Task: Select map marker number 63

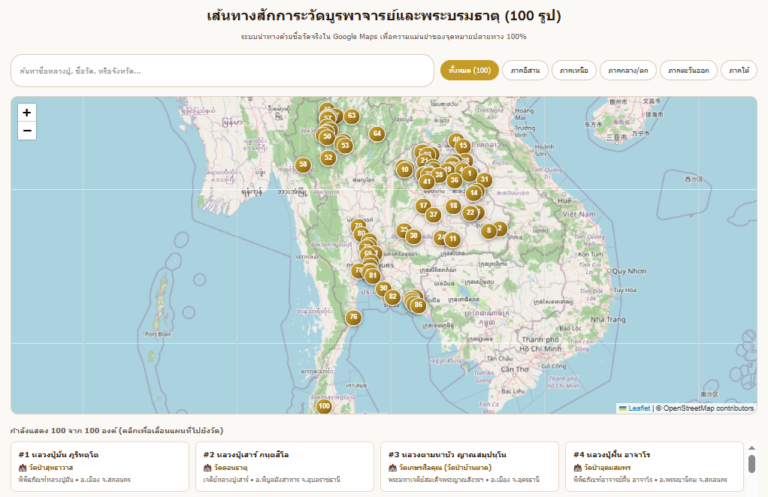Action: (x=352, y=116)
